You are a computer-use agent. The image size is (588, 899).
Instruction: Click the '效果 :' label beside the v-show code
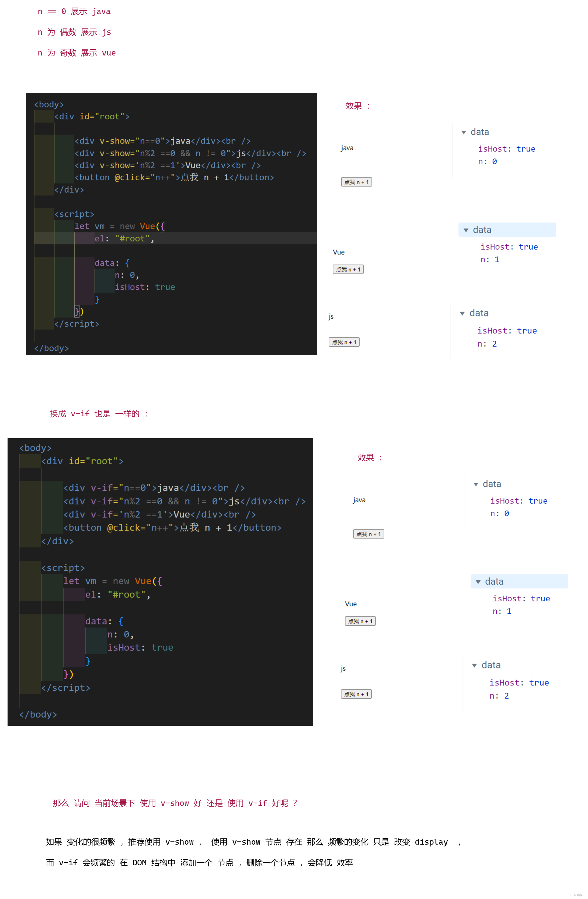click(357, 106)
